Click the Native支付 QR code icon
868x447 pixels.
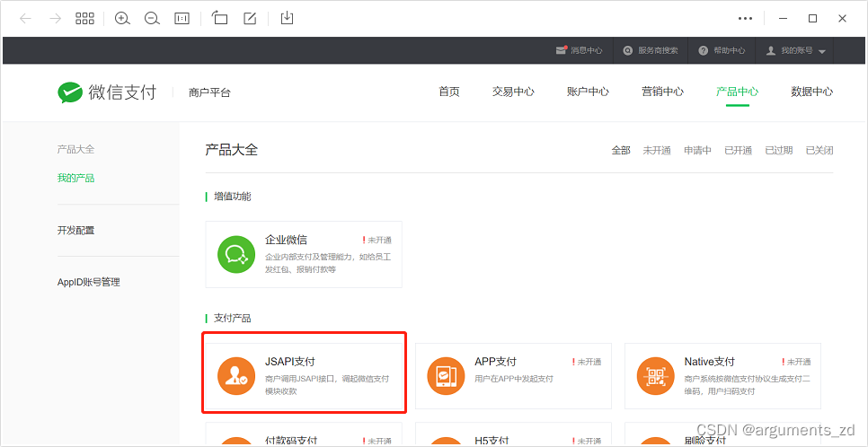tap(655, 376)
